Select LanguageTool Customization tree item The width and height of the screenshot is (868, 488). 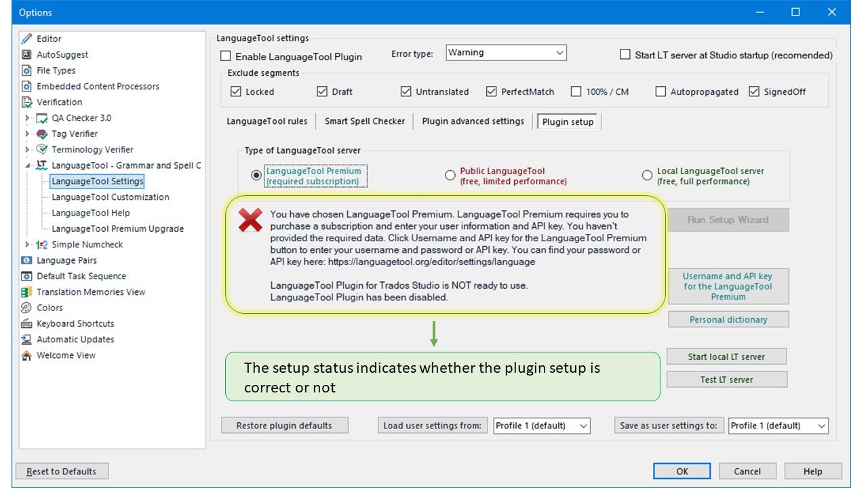pyautogui.click(x=110, y=197)
